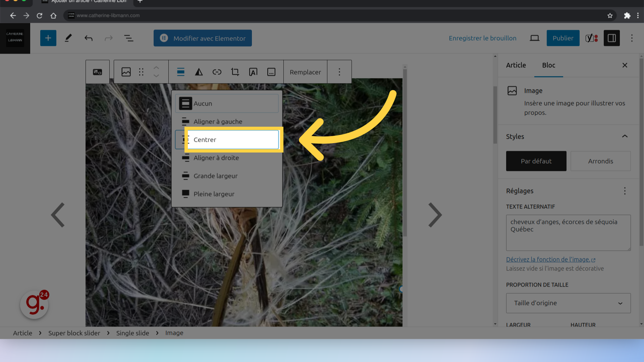Screen dimensions: 644x362
Task: Insert a link on image
Action: pos(217,72)
